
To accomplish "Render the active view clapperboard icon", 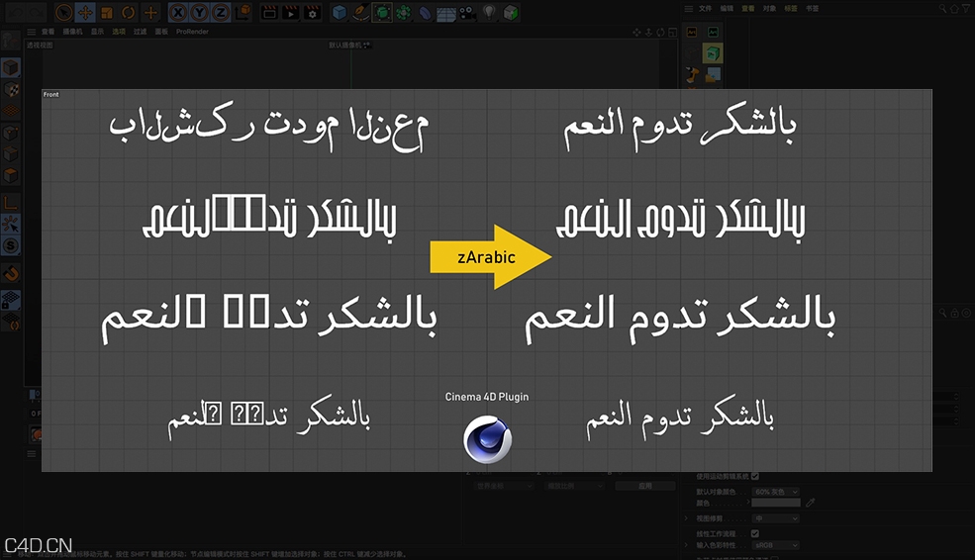I will pos(269,12).
